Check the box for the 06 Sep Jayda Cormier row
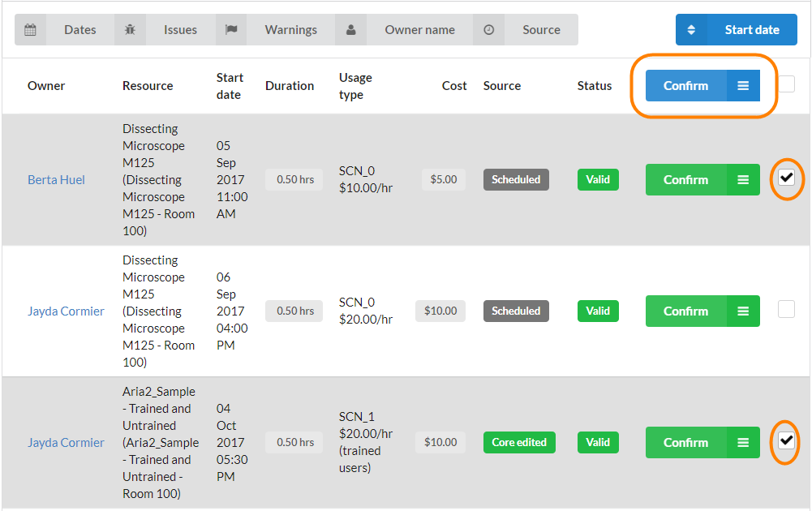 point(786,309)
